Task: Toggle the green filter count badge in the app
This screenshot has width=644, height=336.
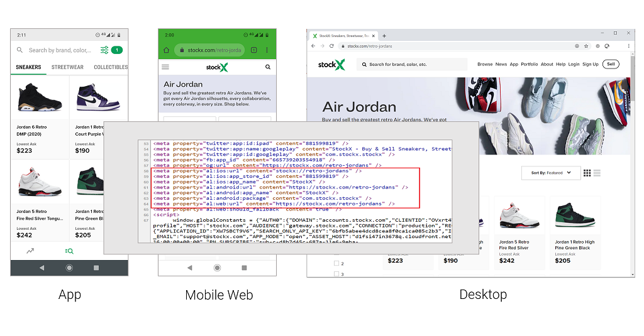Action: tap(117, 50)
